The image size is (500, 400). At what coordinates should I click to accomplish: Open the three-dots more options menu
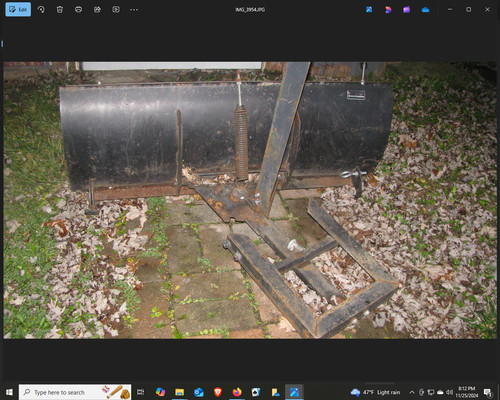(x=134, y=10)
